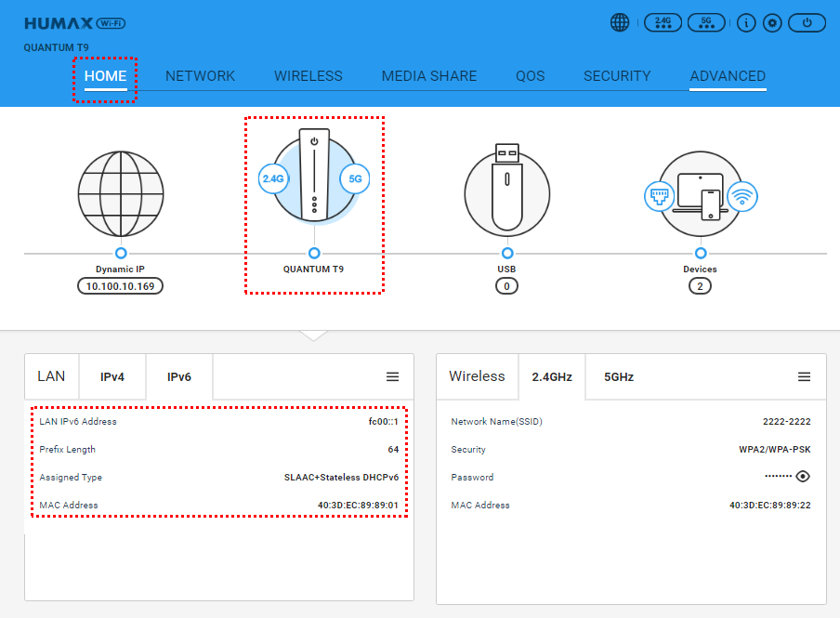840x618 pixels.
Task: Open the ADVANCED menu
Action: tap(728, 76)
